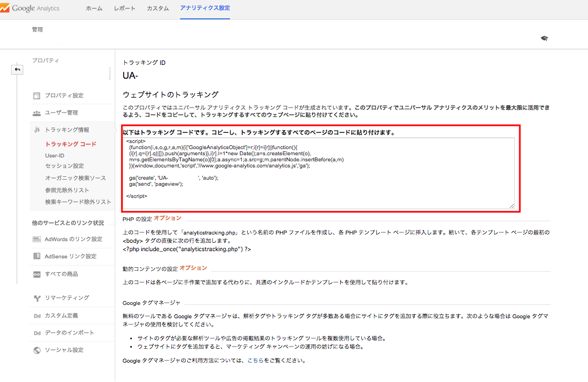Viewport: 588px width, 382px height.
Task: Click the ユーザー管理 people icon
Action: click(37, 113)
